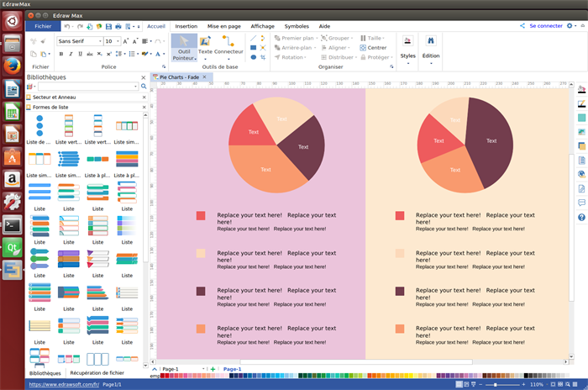The image size is (588, 390).
Task: Pick the line drawing tool
Action: click(254, 39)
